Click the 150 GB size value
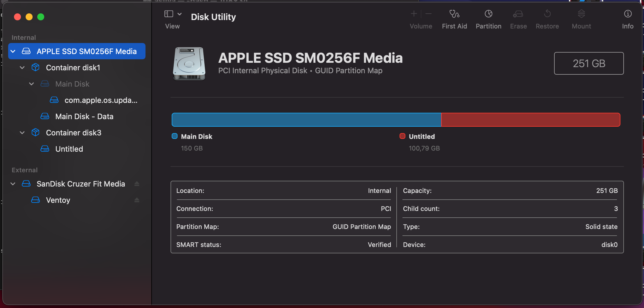Viewport: 644px width, 308px height. 192,148
